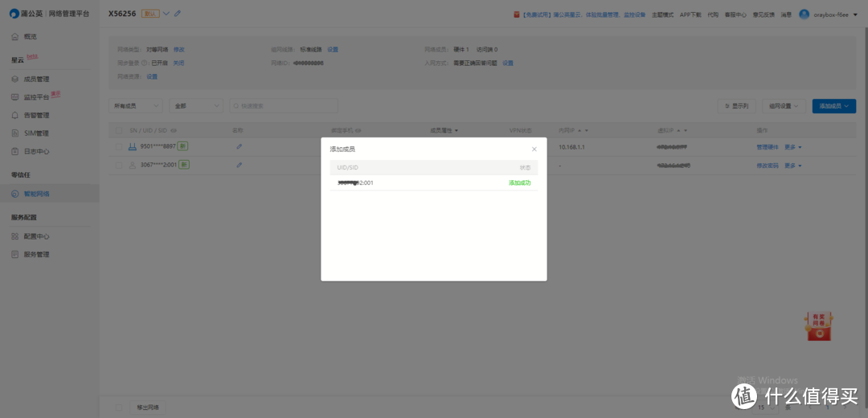
Task: Open APP下载 in top bar
Action: [690, 15]
